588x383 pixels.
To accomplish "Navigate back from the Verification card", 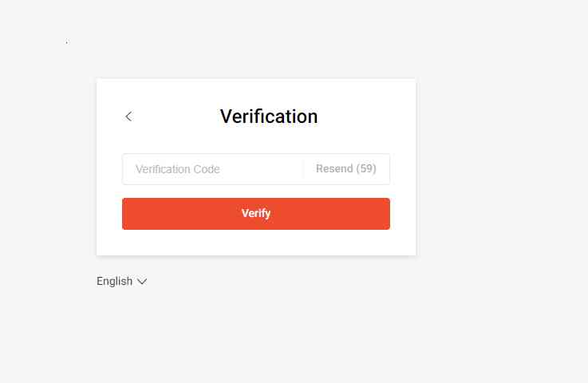I will tap(128, 116).
